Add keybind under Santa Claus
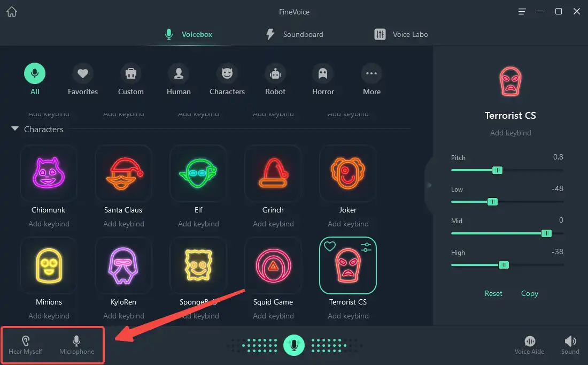Image resolution: width=588 pixels, height=365 pixels. click(123, 224)
